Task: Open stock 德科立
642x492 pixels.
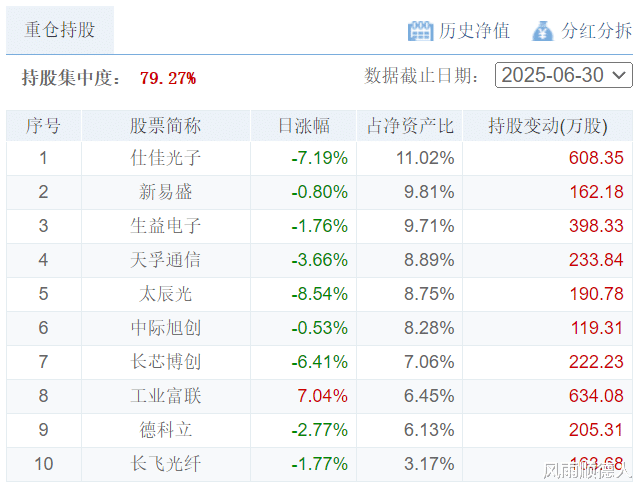Action: pos(166,430)
